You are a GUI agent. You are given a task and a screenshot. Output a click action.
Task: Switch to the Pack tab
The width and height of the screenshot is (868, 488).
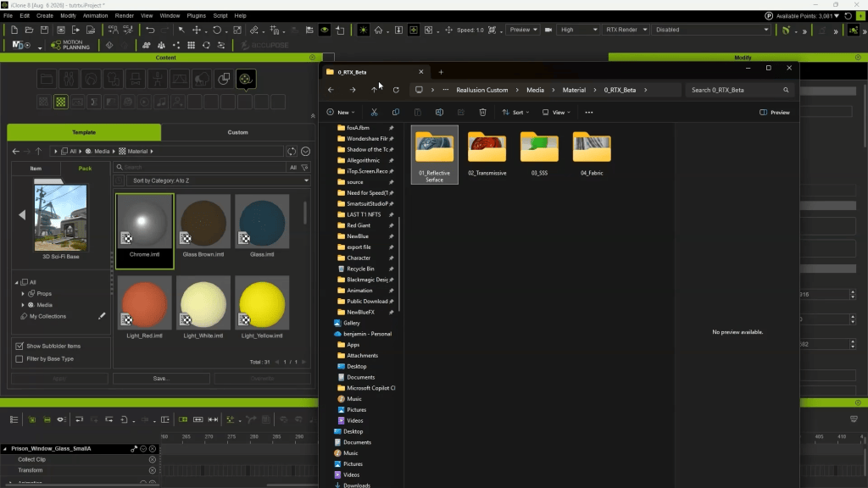click(x=85, y=169)
